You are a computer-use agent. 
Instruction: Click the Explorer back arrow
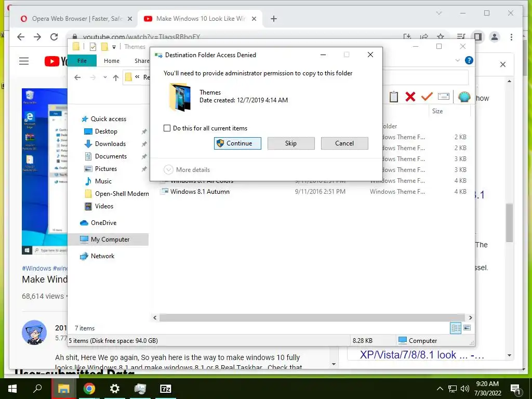tap(77, 77)
